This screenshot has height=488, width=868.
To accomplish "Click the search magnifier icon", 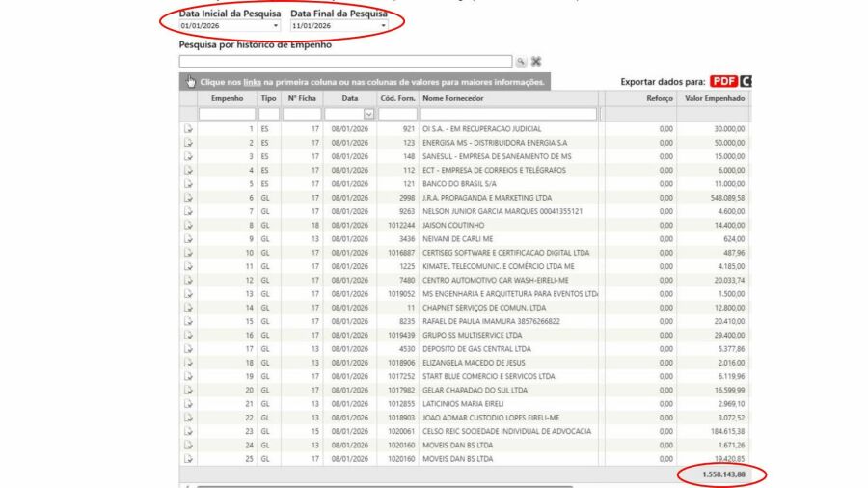I will click(x=521, y=62).
